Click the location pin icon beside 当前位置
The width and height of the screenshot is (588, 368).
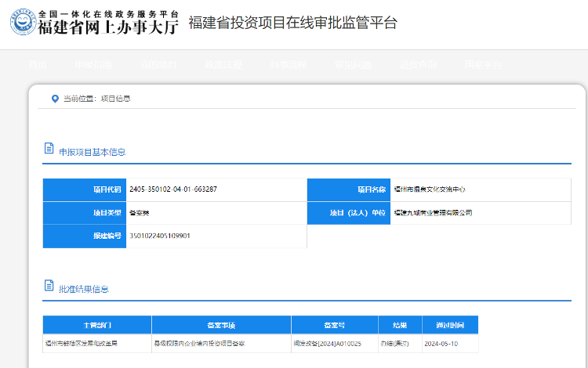pos(55,99)
